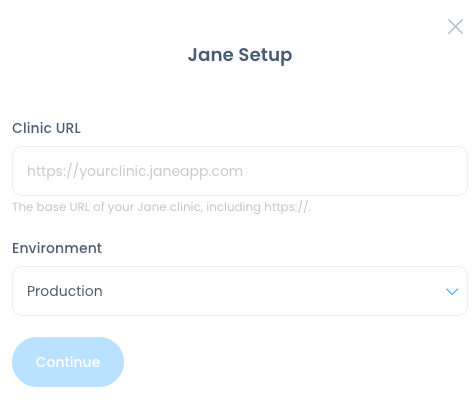Click the 'including https://' hint text
Image resolution: width=475 pixels, height=400 pixels.
pyautogui.click(x=258, y=207)
